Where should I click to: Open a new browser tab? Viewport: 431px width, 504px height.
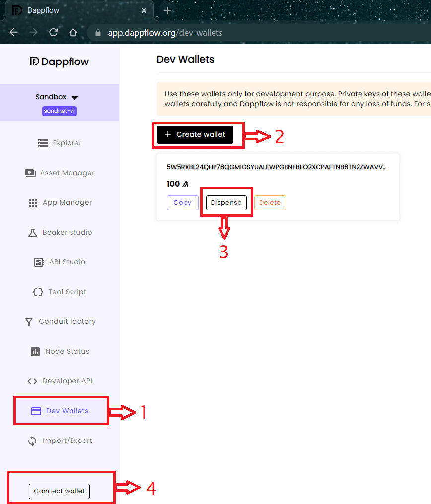167,10
